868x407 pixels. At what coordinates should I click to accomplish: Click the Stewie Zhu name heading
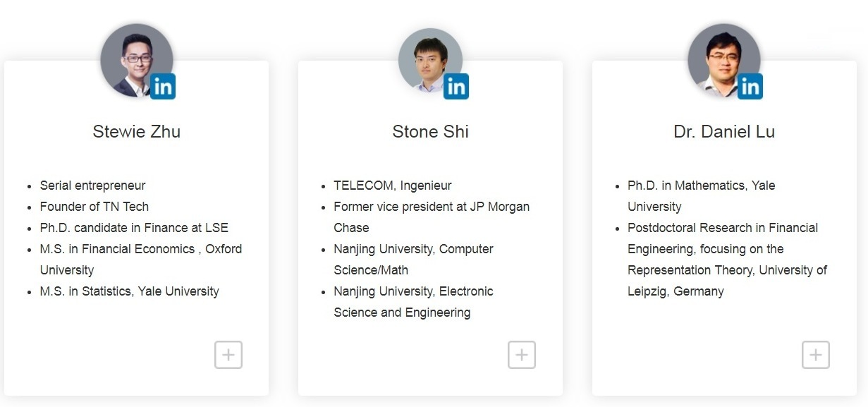point(136,132)
